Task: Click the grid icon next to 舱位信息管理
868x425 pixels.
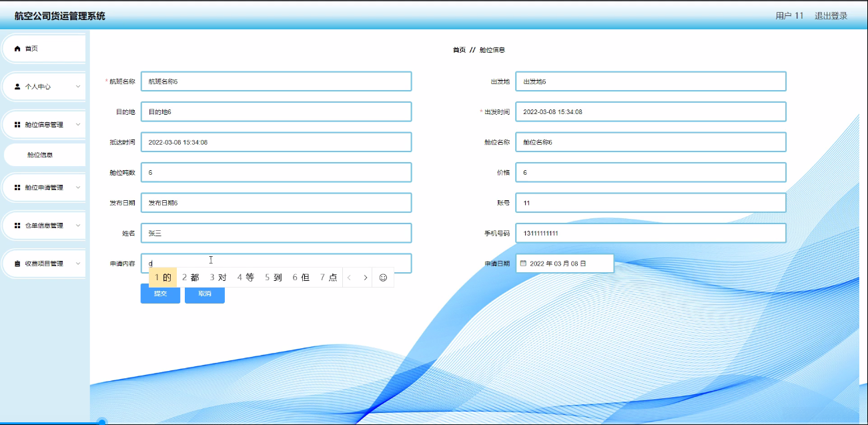Action: coord(17,125)
